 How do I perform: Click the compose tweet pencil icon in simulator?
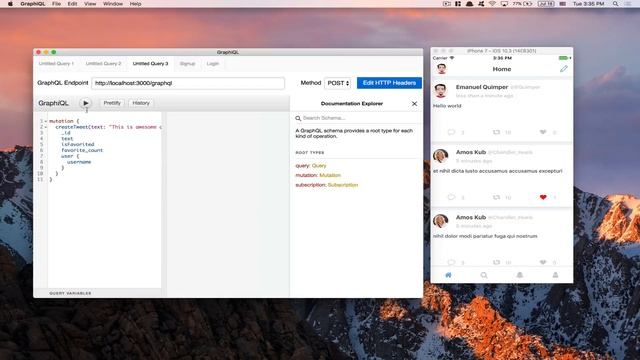click(x=564, y=69)
